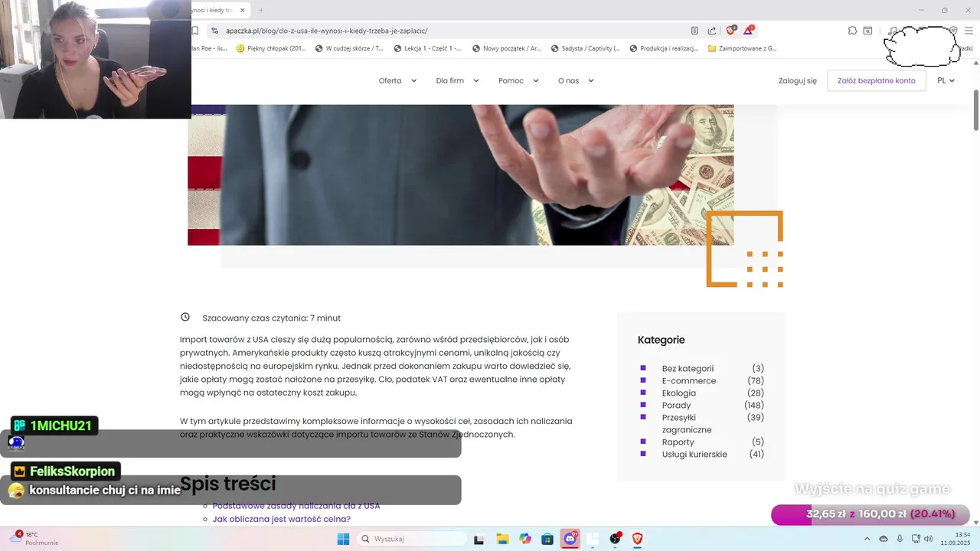Open the Raporty category
This screenshot has height=551, width=980.
pos(678,442)
